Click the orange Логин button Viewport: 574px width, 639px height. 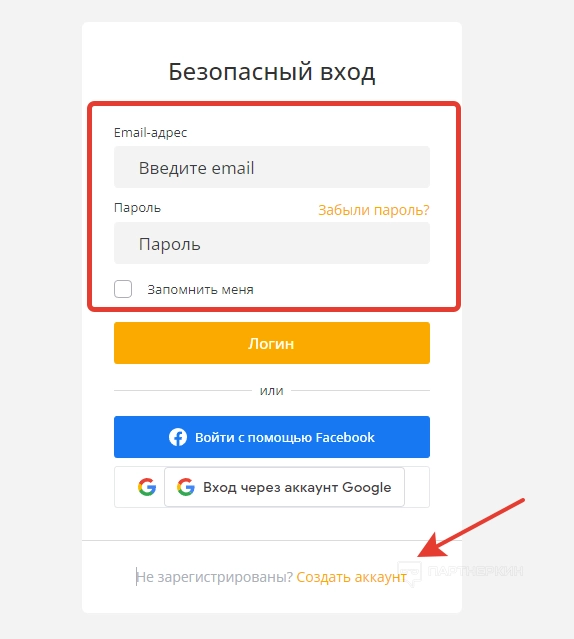(272, 343)
